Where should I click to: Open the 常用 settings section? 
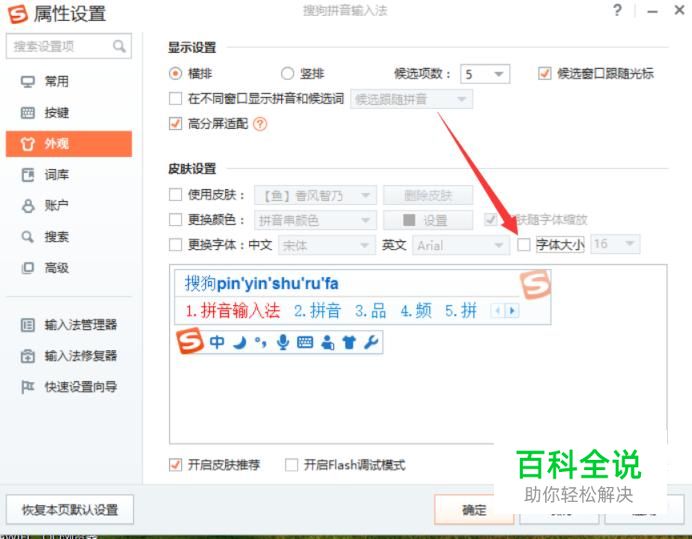(x=69, y=82)
